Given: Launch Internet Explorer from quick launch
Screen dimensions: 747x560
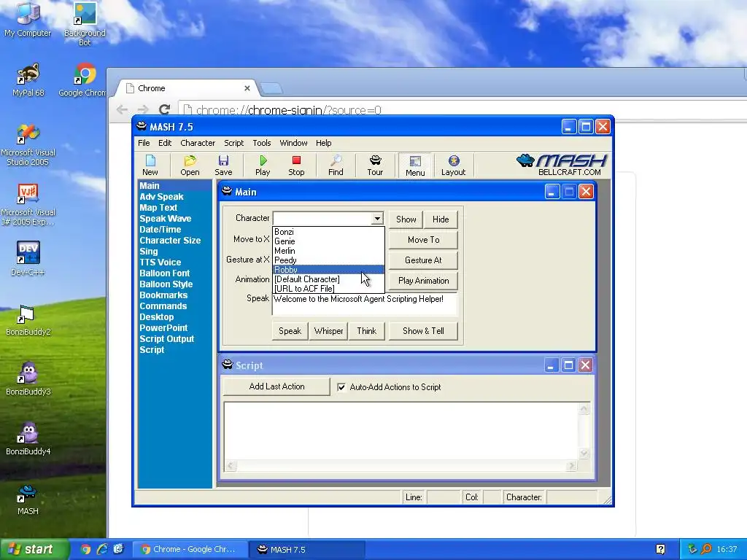Looking at the screenshot, I should pos(102,549).
